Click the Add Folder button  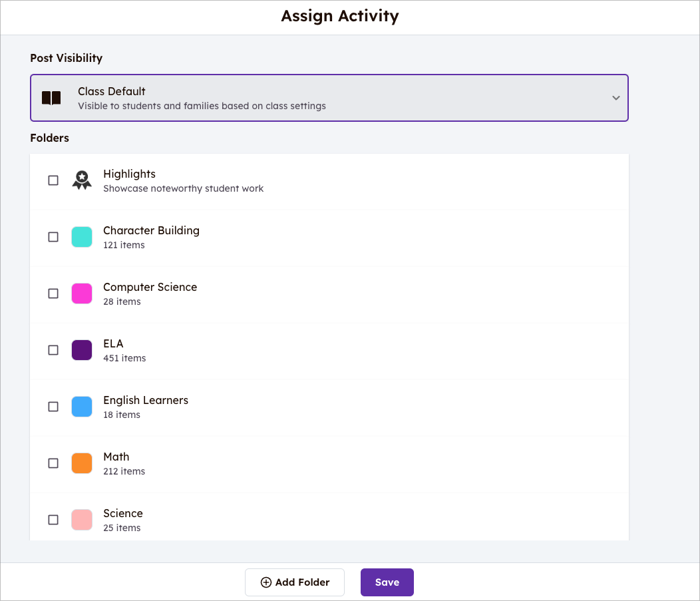click(294, 582)
